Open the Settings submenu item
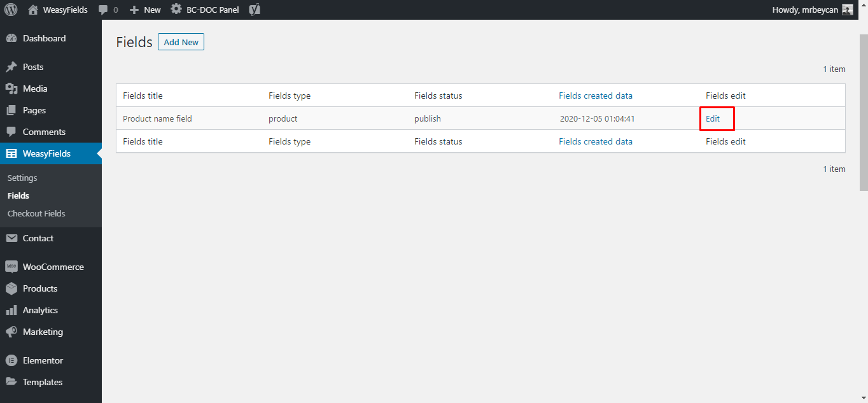 tap(22, 178)
